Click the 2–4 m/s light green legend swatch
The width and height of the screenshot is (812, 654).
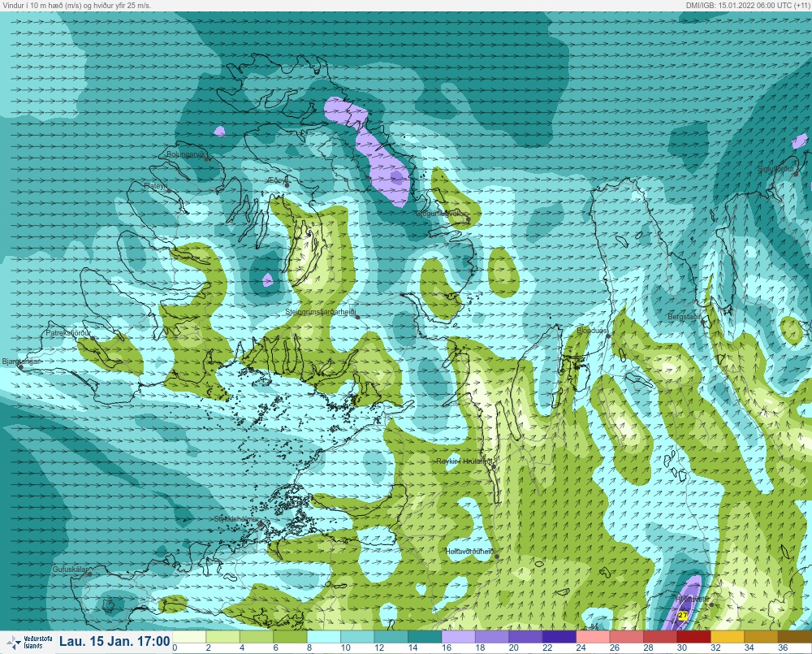[222, 636]
